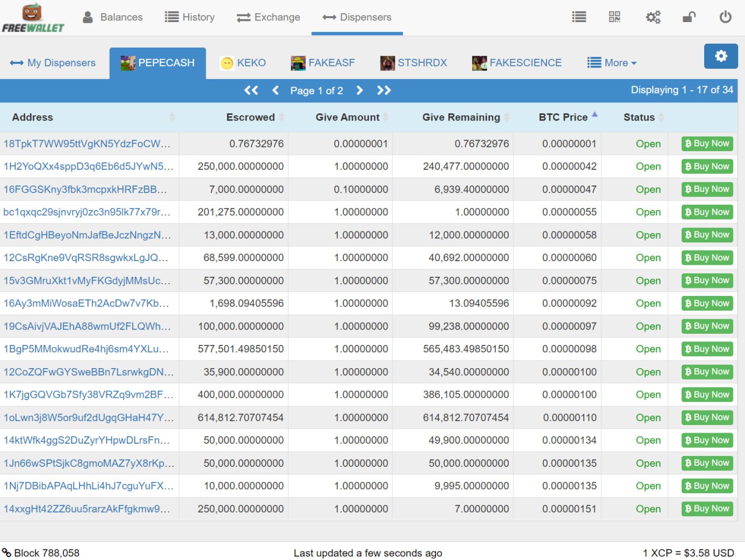This screenshot has height=560, width=745.
Task: Buy Now at BTC price 0.00000110
Action: coord(707,418)
